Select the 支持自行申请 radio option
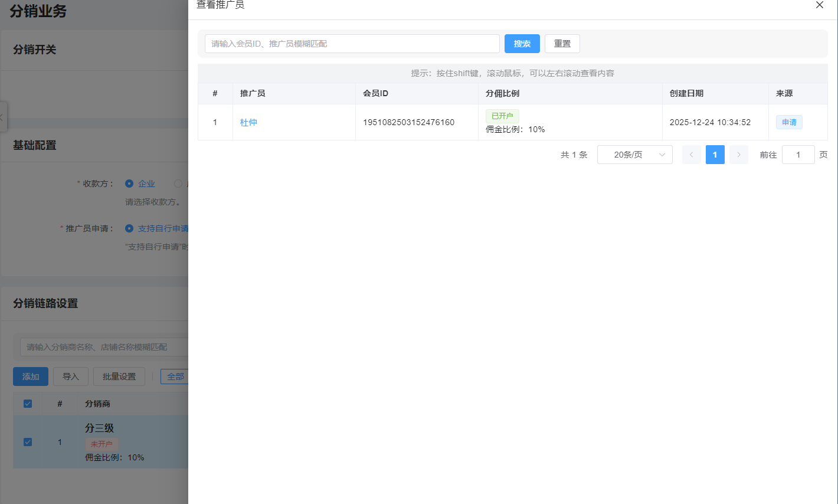Screen dimensions: 838x504 129,228
